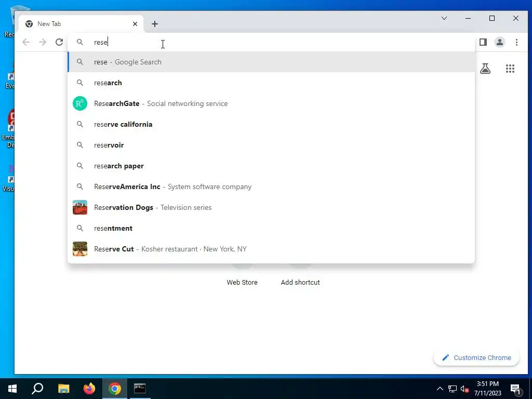This screenshot has width=532, height=399.
Task: Maximize the Chrome window
Action: coord(492,18)
